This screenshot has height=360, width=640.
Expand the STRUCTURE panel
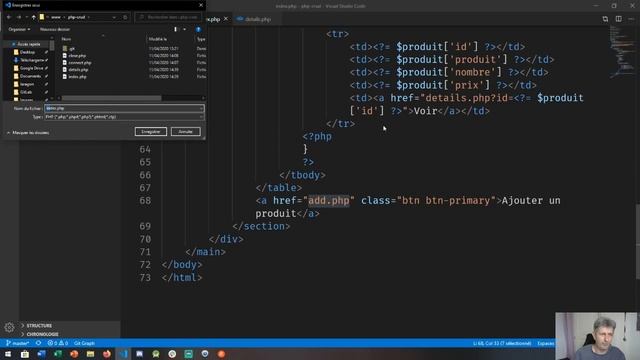click(39, 326)
